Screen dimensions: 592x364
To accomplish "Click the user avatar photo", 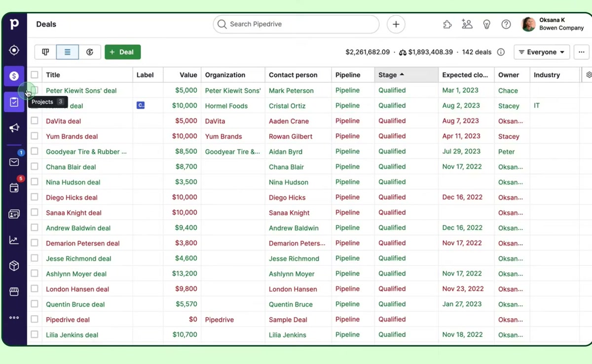I will (x=528, y=24).
